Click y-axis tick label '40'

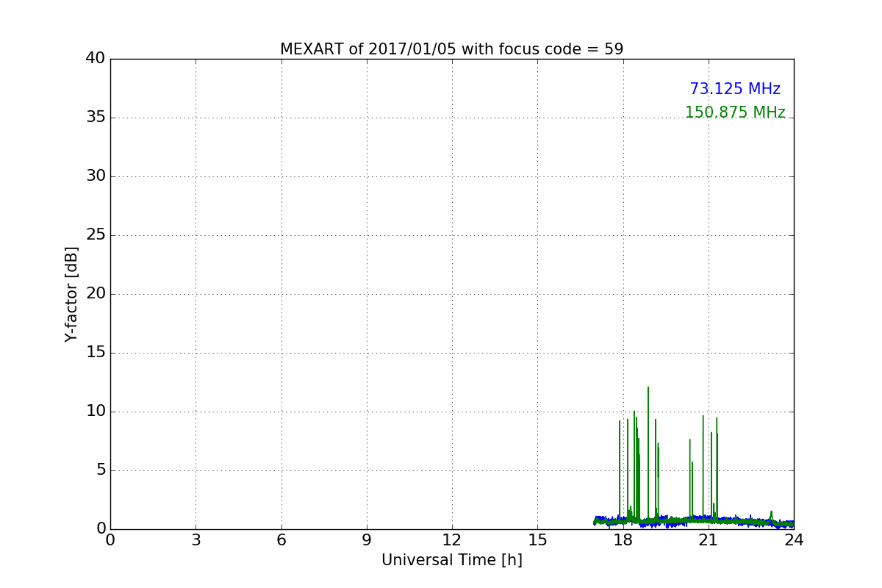(96, 59)
